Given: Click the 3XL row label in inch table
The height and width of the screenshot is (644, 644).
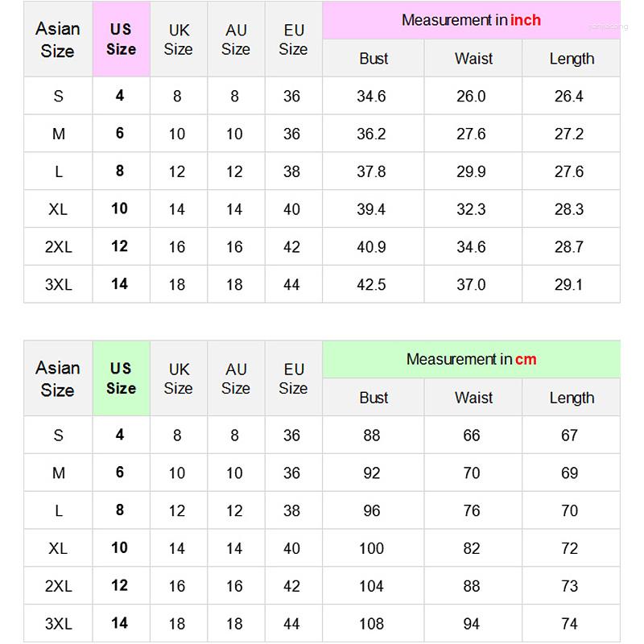Looking at the screenshot, I should pos(58,284).
